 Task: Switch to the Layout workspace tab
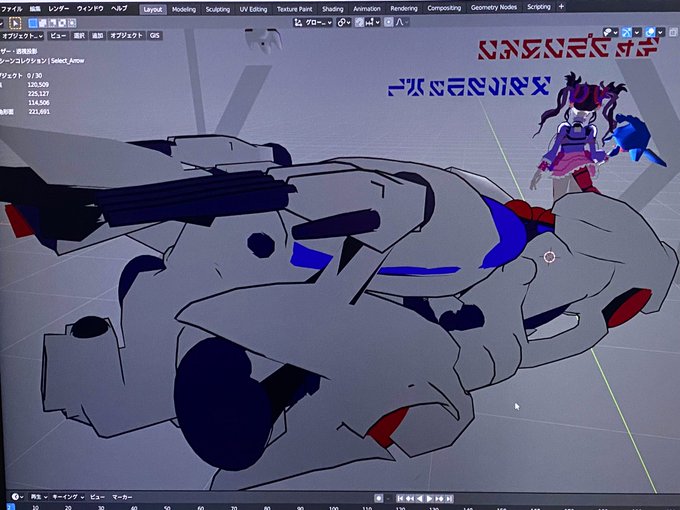[x=153, y=9]
